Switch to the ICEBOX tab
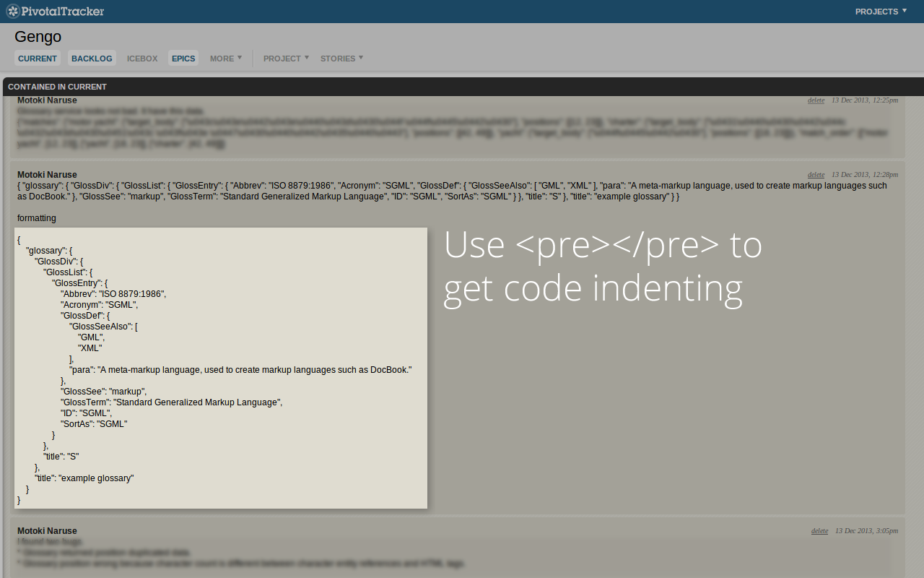This screenshot has height=578, width=924. click(x=141, y=58)
